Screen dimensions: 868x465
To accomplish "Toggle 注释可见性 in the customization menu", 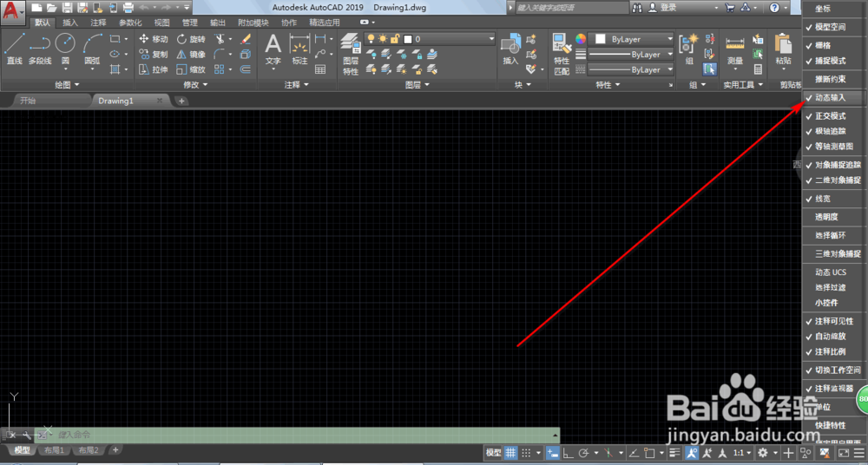I will coord(832,321).
